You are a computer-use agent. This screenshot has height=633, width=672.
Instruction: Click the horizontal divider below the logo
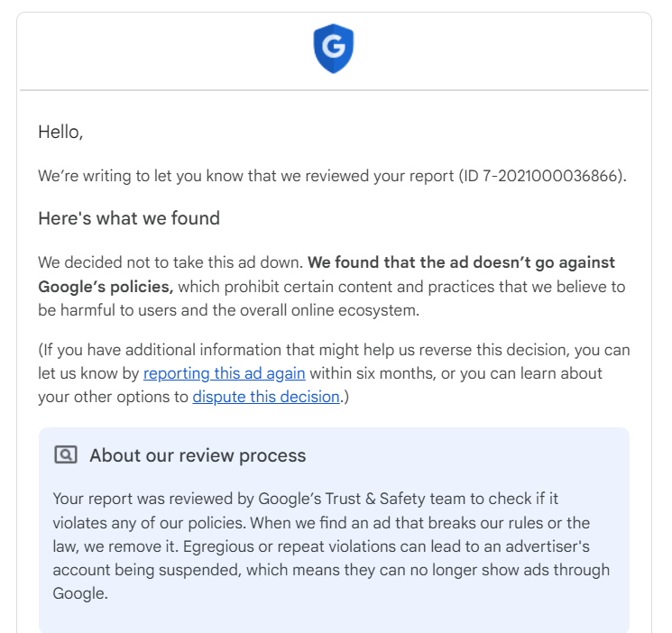pos(334,90)
